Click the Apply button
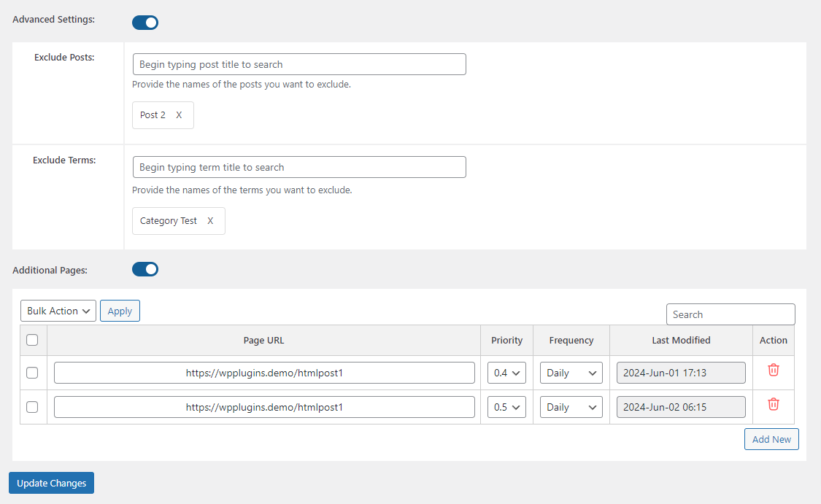Image resolution: width=821 pixels, height=504 pixels. pos(120,311)
